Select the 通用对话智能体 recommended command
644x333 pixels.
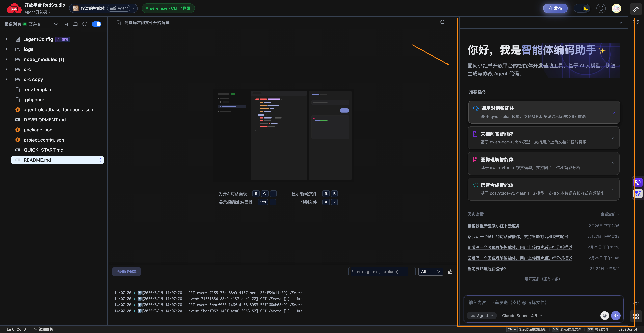pyautogui.click(x=544, y=112)
